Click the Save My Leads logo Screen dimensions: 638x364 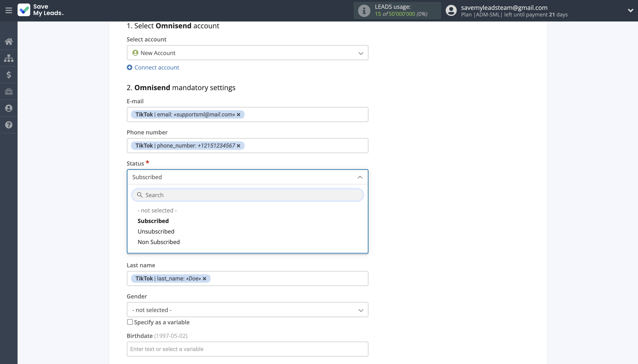(x=41, y=10)
